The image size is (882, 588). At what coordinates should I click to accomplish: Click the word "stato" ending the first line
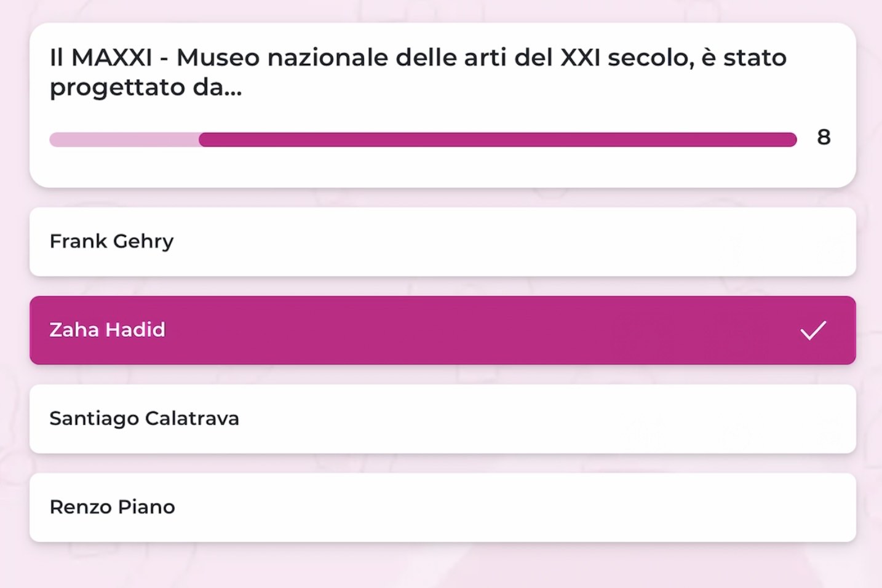pos(755,58)
